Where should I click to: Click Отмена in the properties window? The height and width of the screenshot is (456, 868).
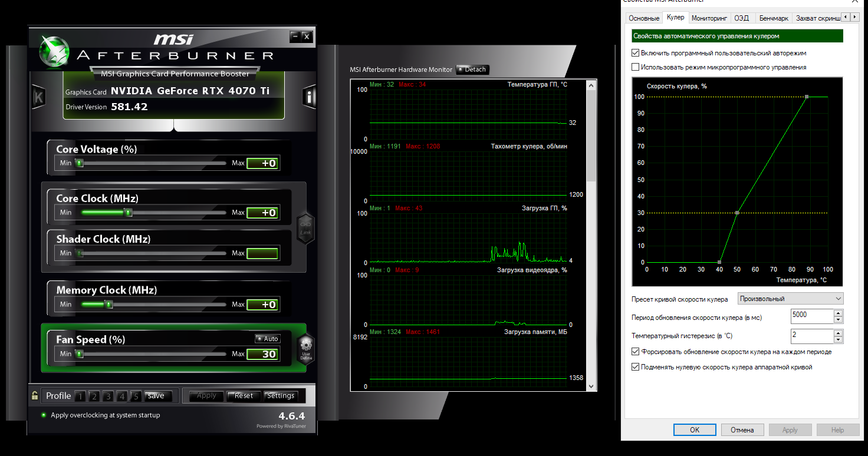(742, 430)
